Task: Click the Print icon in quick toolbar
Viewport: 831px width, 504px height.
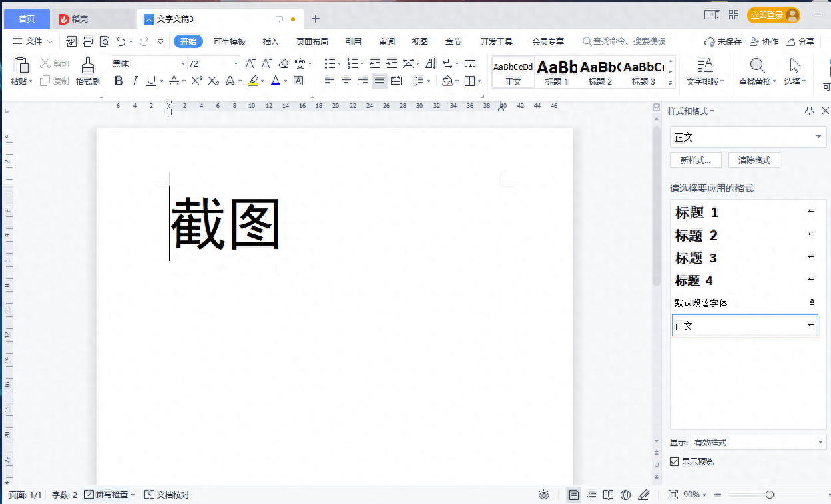Action: (88, 41)
